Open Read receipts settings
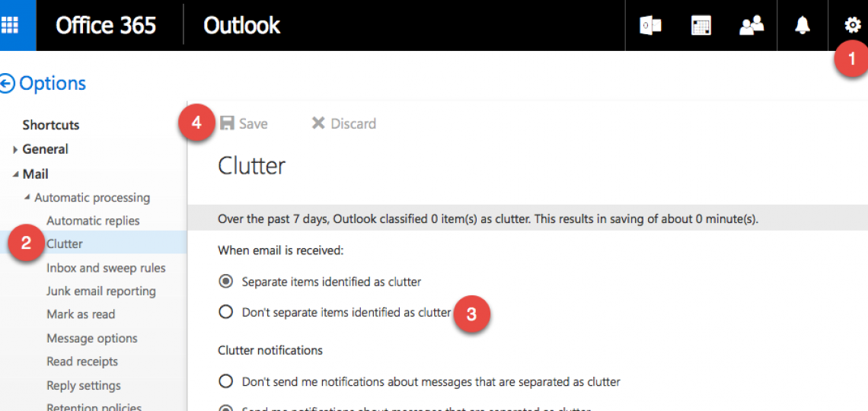This screenshot has height=411, width=868. (82, 362)
